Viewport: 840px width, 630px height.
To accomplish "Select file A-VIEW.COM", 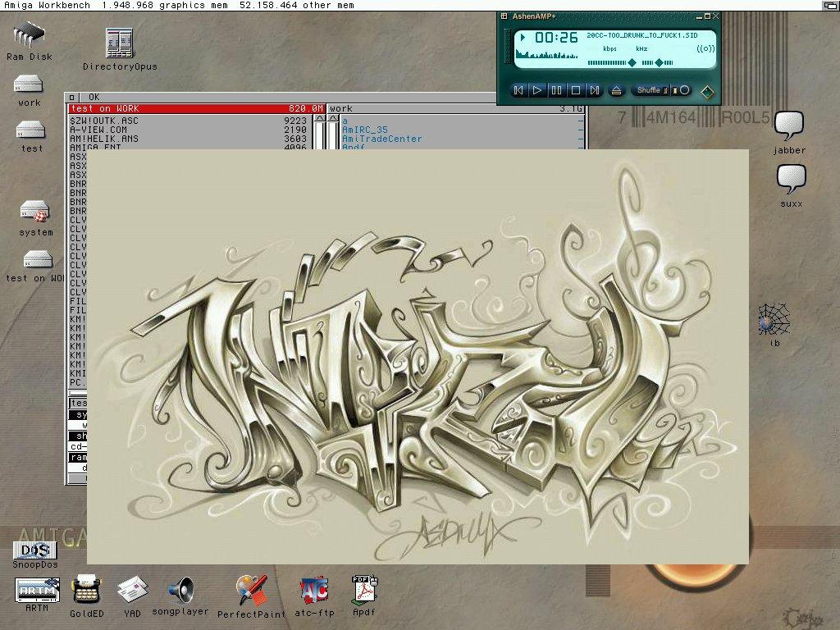I will point(189,130).
